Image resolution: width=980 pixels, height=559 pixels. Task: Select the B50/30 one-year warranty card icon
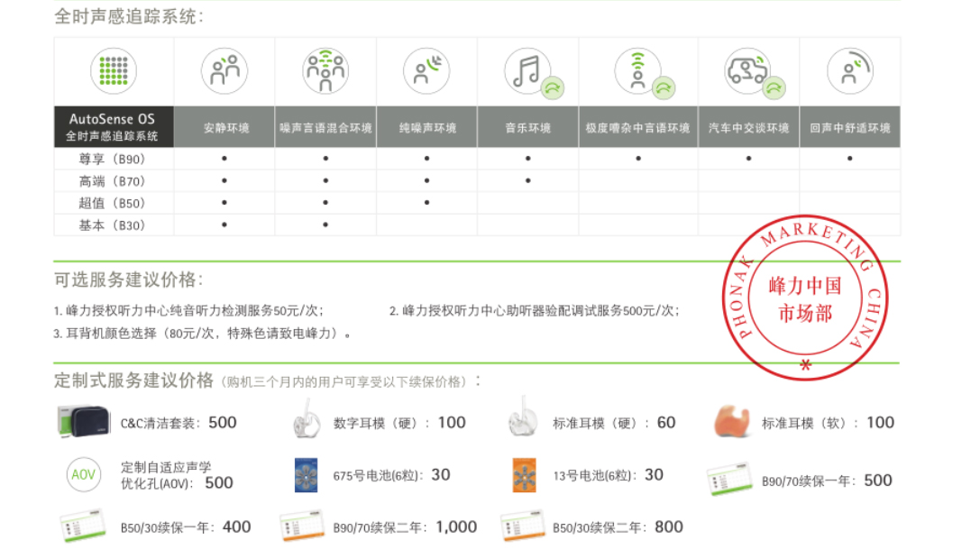point(83,526)
